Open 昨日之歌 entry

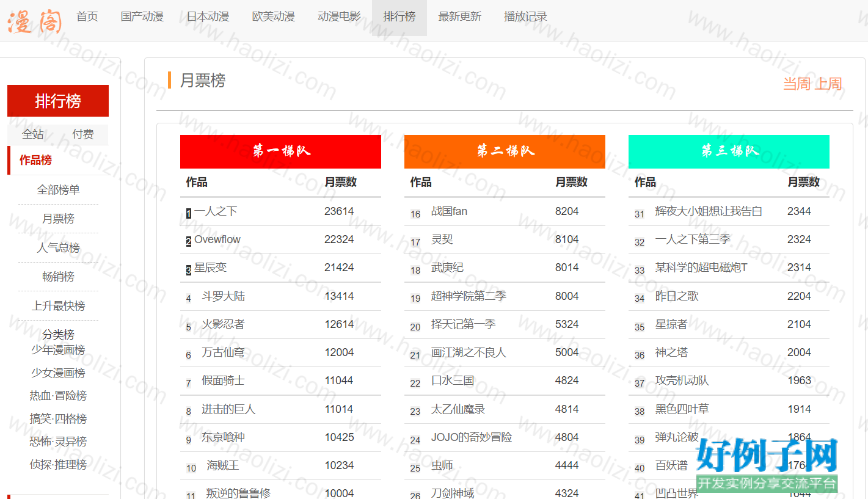tap(677, 296)
